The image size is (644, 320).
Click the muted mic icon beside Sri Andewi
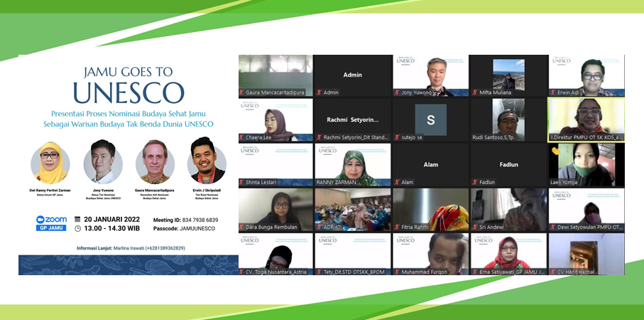(474, 227)
